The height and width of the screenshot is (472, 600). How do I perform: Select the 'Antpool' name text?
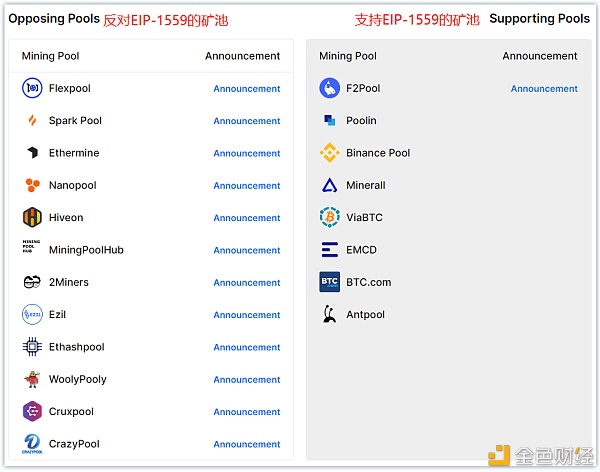pyautogui.click(x=365, y=314)
